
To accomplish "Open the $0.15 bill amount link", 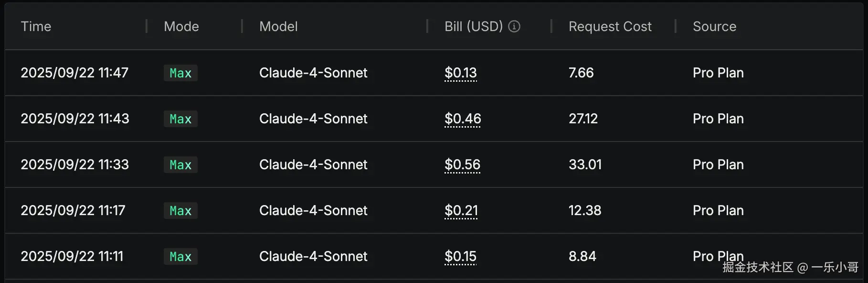I will (460, 256).
